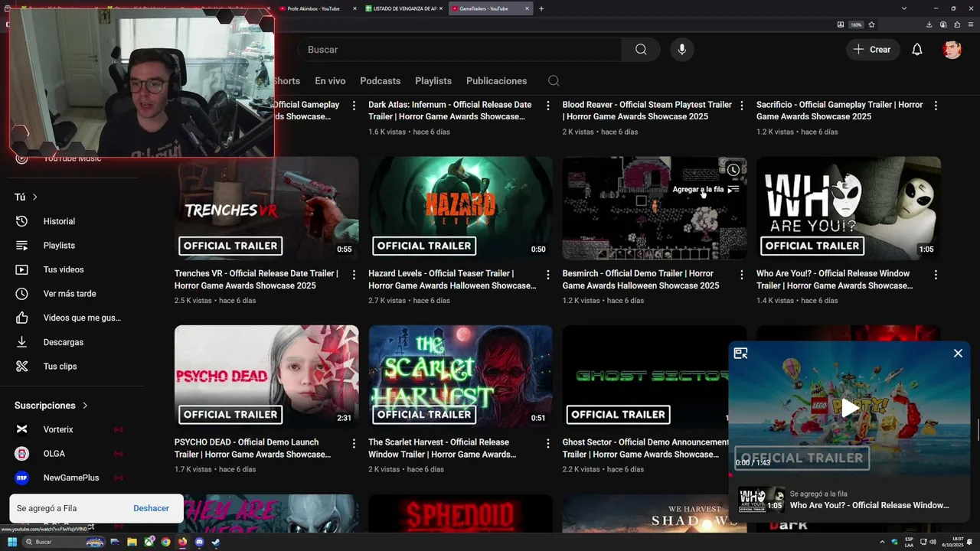Open the Trenches VR trailer thumbnail

(266, 208)
